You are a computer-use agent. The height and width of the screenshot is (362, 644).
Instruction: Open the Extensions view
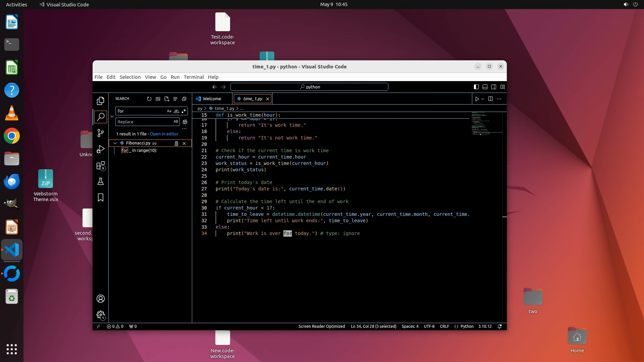coord(100,166)
